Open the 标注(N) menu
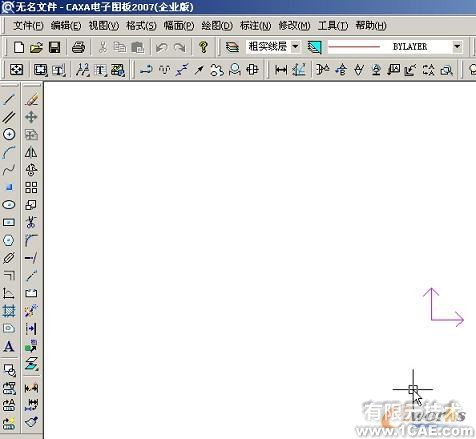Viewport: 476px width, 439px height. pyautogui.click(x=256, y=26)
